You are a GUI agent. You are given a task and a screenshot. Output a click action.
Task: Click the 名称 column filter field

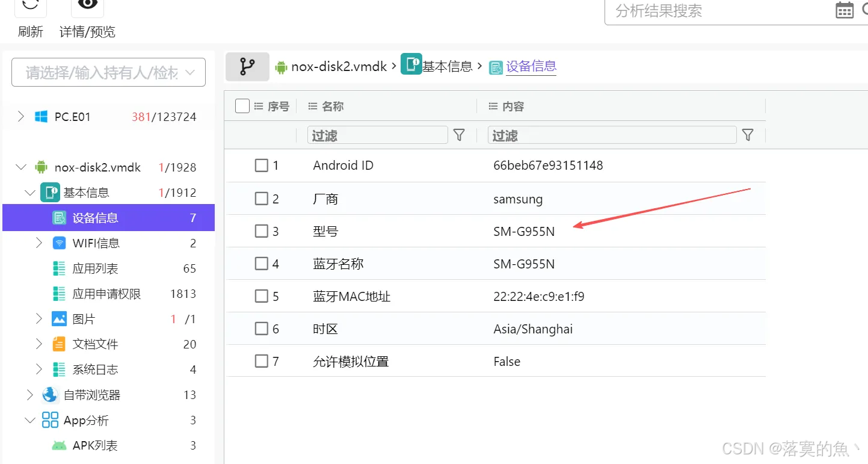click(x=378, y=135)
